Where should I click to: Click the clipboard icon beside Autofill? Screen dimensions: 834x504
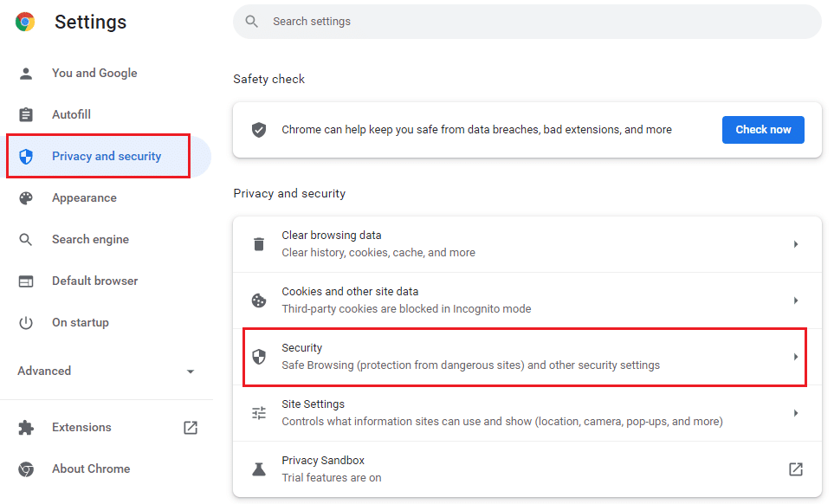tap(25, 114)
